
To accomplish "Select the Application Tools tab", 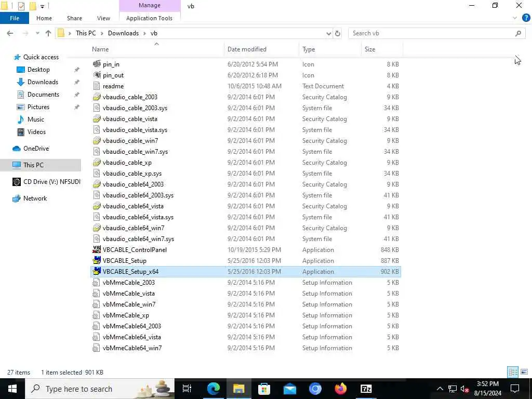I will pos(149,18).
